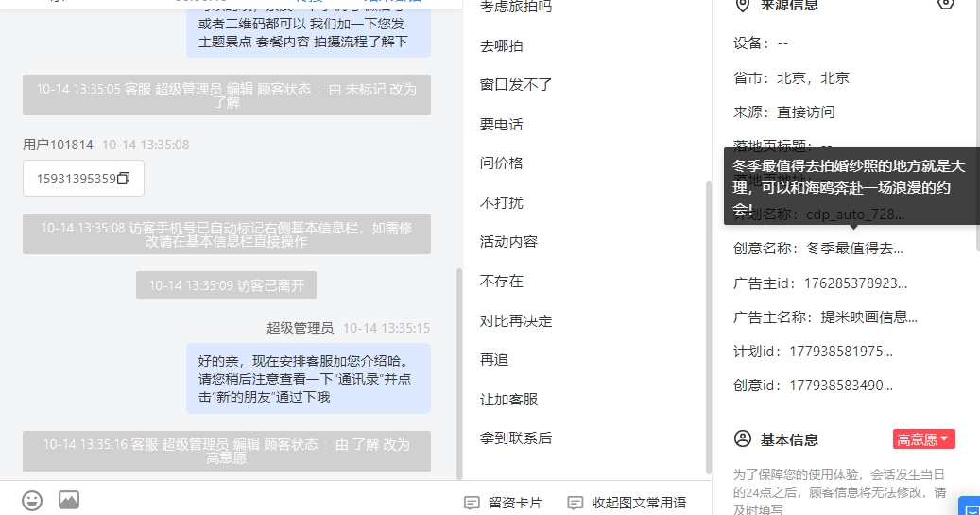
Task: Select quick reply 让加客服
Action: (x=508, y=400)
